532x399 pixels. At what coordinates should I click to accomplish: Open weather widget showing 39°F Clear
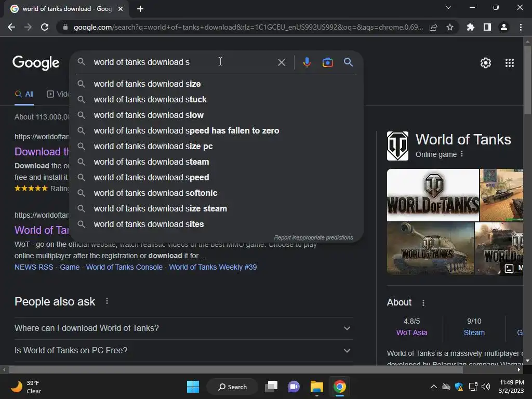coord(26,387)
